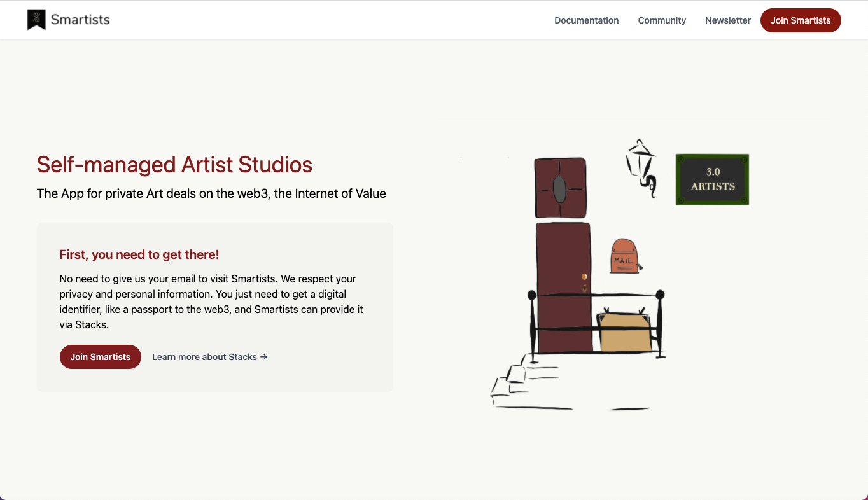Click the maroon door illustration
The height and width of the screenshot is (500, 868).
click(x=564, y=288)
